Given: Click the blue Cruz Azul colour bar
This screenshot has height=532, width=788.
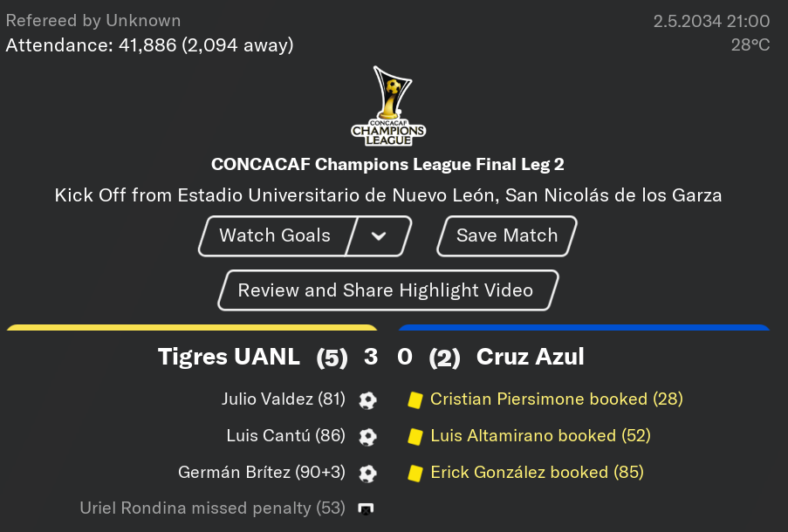Looking at the screenshot, I should 584,328.
